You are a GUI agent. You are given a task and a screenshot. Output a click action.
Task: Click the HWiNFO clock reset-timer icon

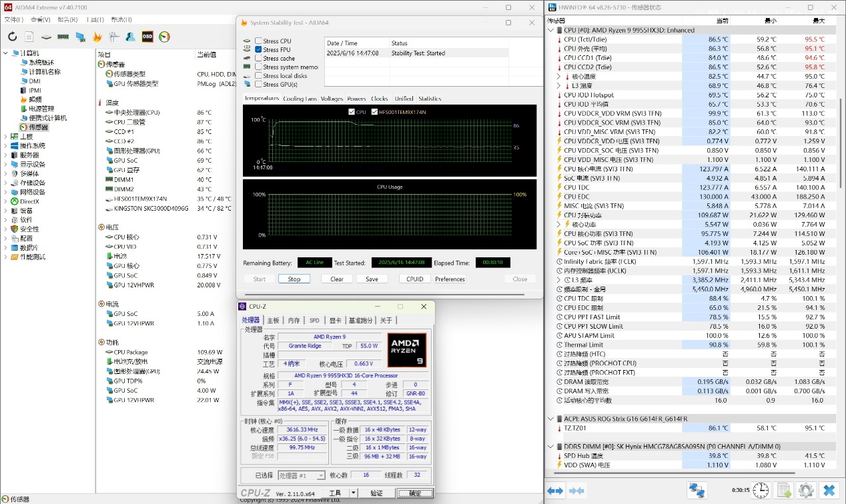pos(761,491)
